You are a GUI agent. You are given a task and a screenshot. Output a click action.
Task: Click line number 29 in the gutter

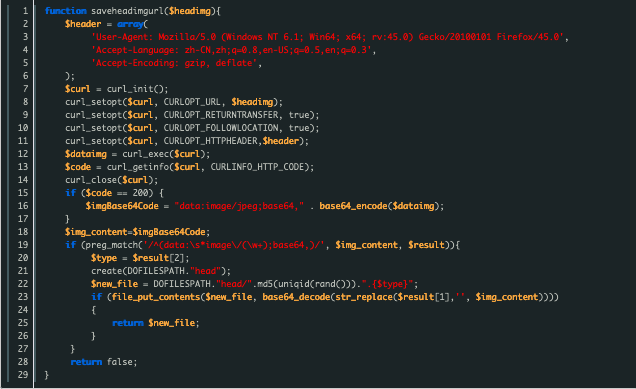pyautogui.click(x=23, y=374)
